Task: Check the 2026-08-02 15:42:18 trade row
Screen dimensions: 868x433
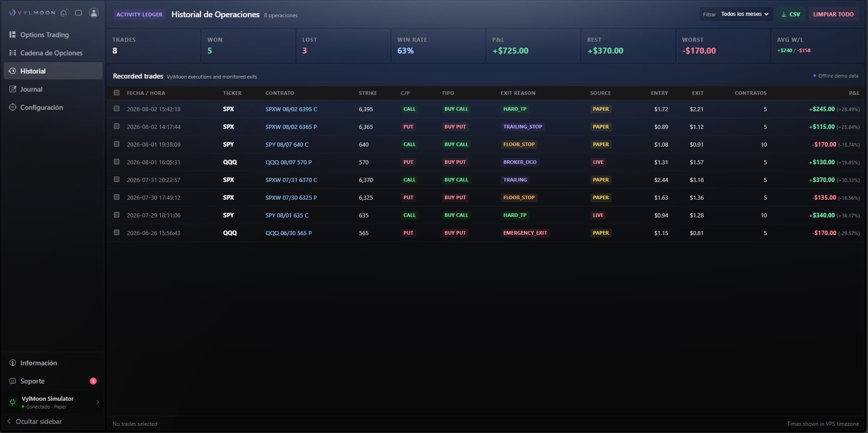Action: click(x=117, y=109)
